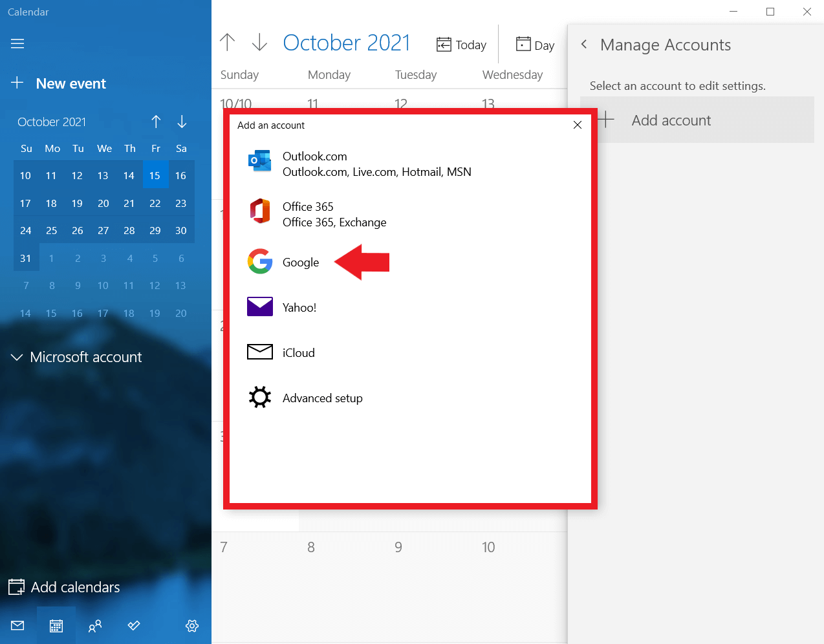This screenshot has width=824, height=644.
Task: Select the Calendar app icon in bottom bar
Action: click(x=56, y=625)
